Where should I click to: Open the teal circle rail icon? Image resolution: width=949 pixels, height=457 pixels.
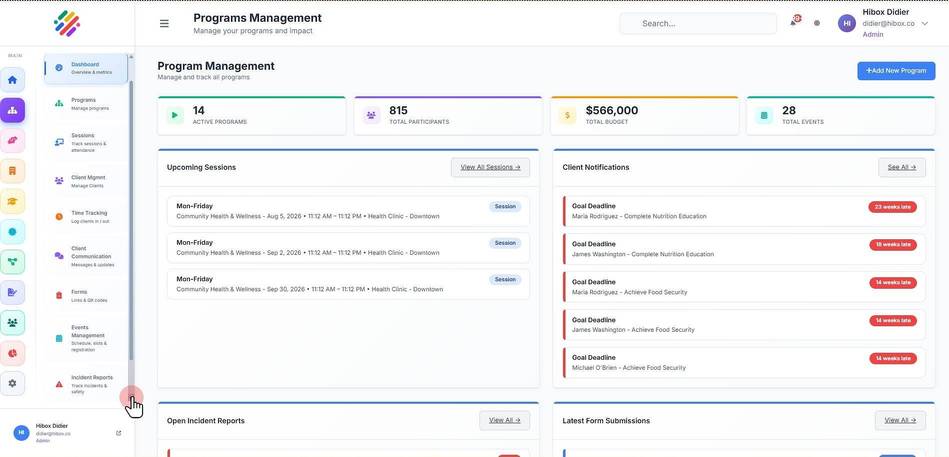pyautogui.click(x=13, y=232)
